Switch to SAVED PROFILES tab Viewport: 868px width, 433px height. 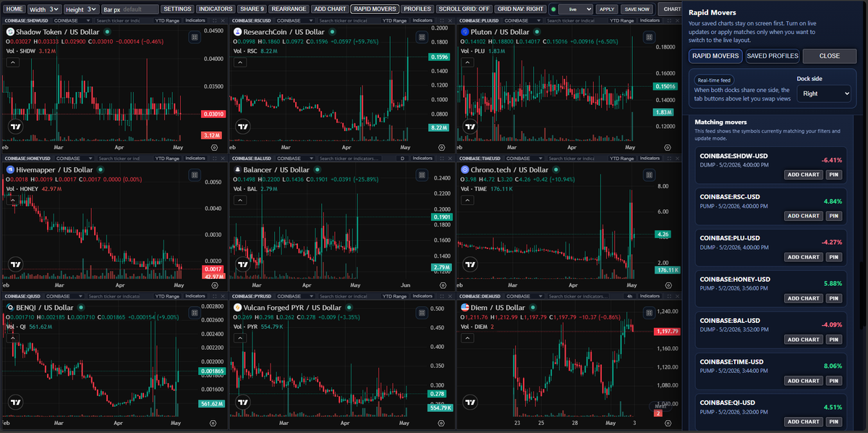(x=772, y=56)
